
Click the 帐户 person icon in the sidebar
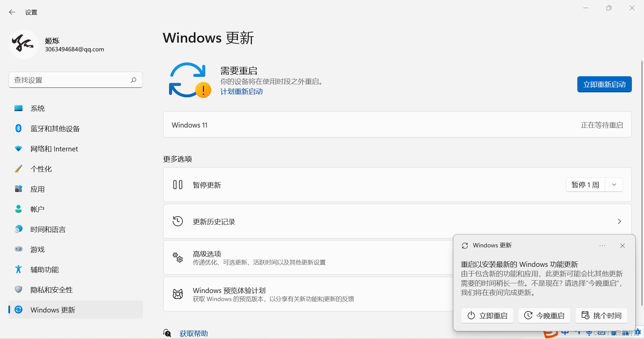pos(18,209)
